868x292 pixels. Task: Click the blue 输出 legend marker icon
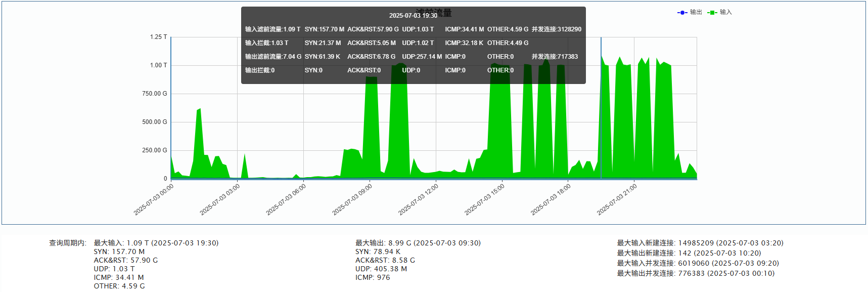click(682, 13)
